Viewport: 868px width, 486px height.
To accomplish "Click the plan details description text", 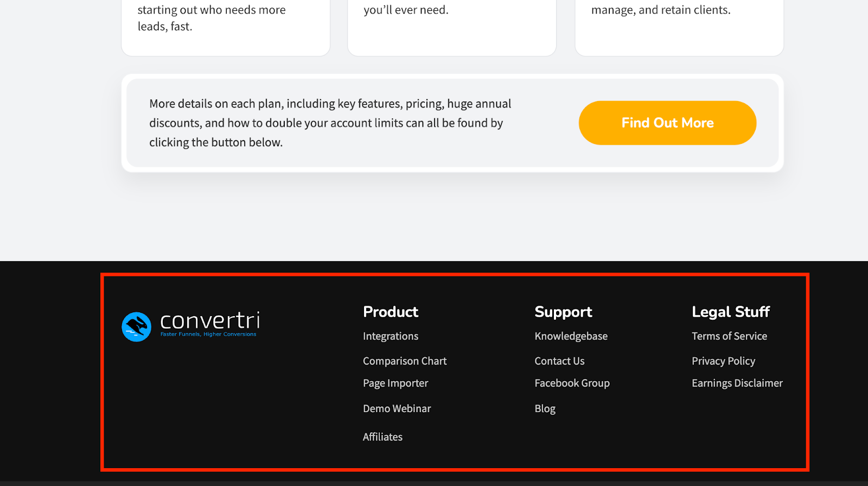I will [330, 123].
